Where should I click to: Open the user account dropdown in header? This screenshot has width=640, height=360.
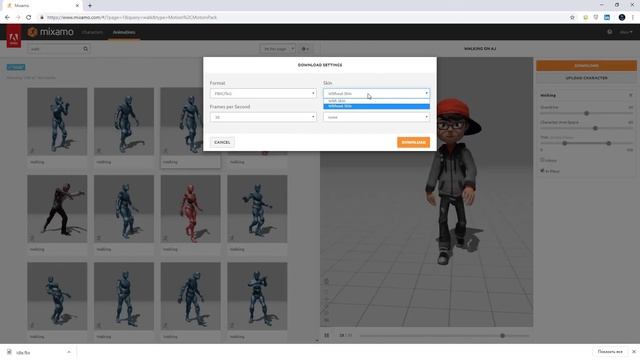tap(625, 32)
